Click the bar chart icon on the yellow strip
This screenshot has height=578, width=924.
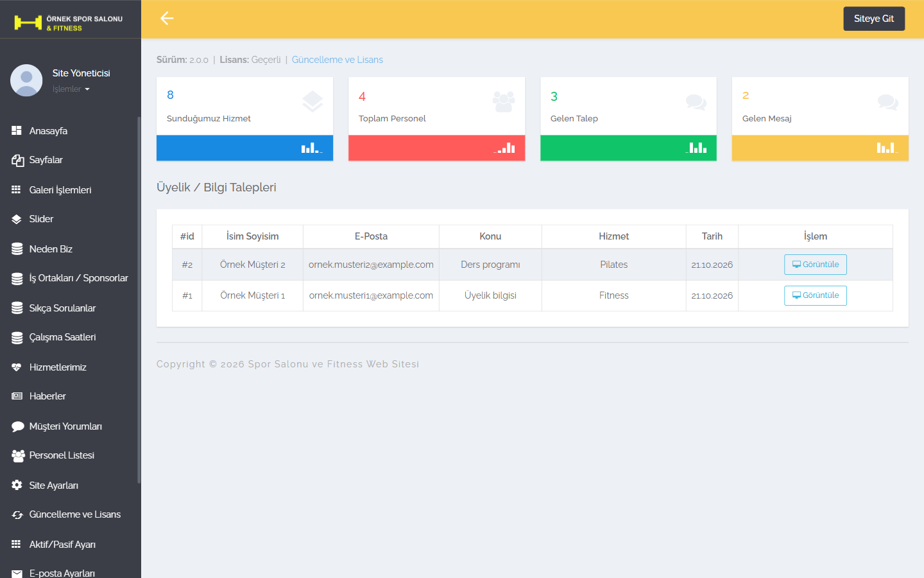(887, 148)
